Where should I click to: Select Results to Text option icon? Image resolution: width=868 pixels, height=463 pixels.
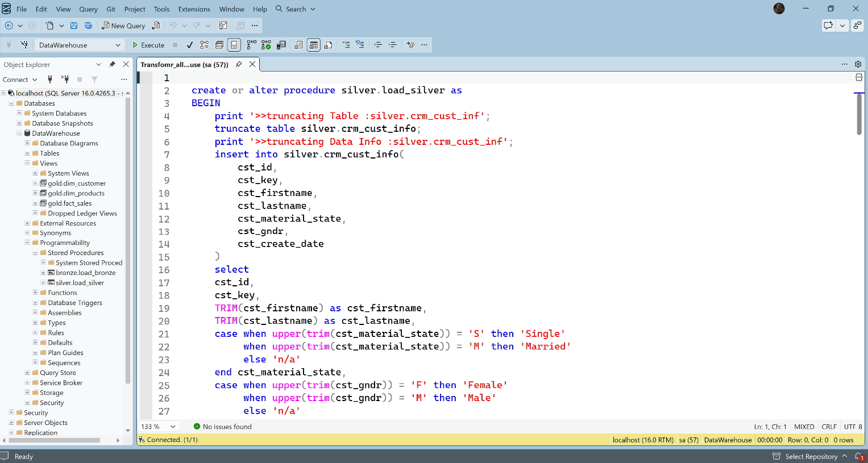[x=298, y=45]
